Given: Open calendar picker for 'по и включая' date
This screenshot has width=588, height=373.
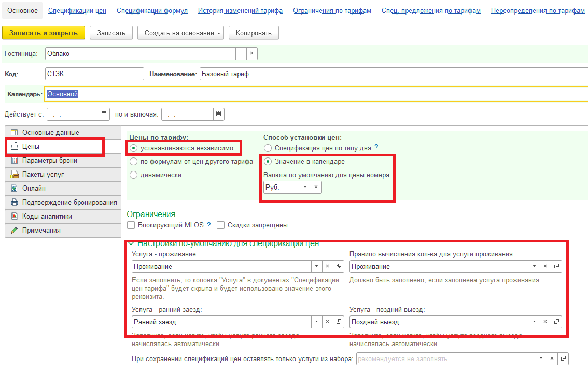Looking at the screenshot, I should coord(219,114).
